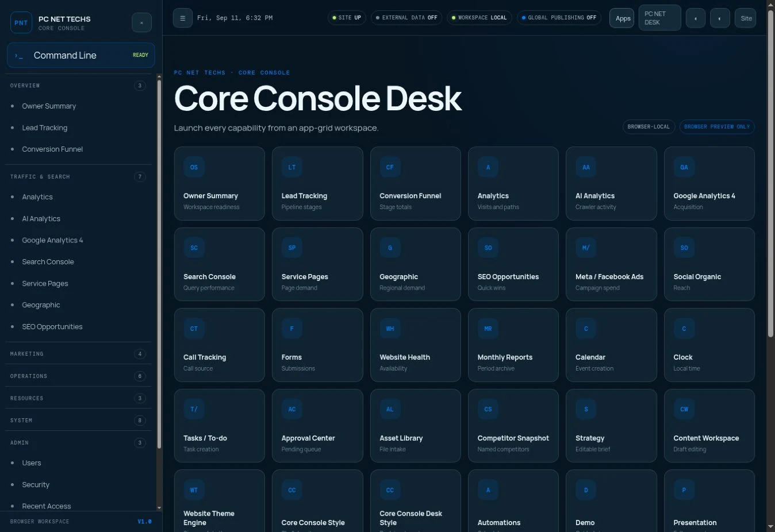Open the Meta / Facebook Ads card icon
775x532 pixels.
(x=586, y=248)
